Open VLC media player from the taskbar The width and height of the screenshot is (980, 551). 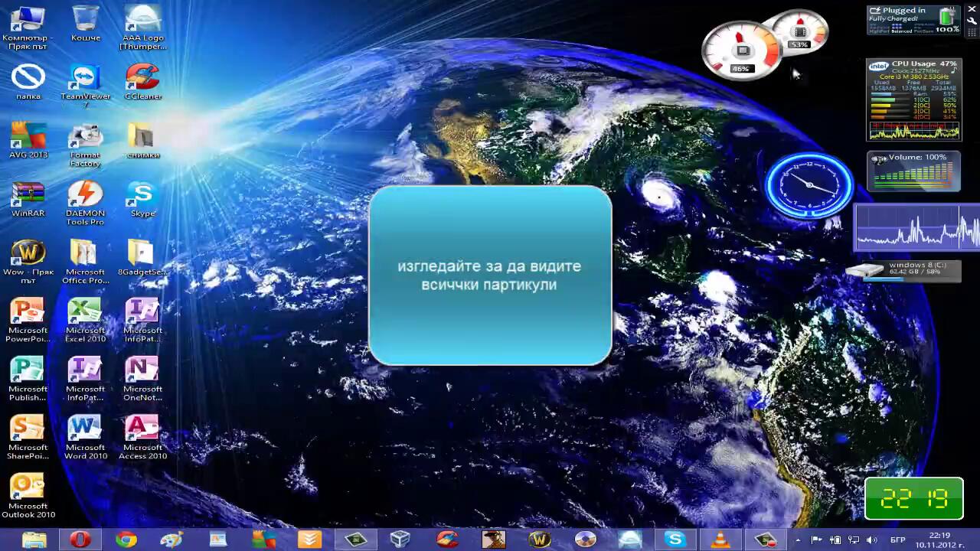click(720, 540)
